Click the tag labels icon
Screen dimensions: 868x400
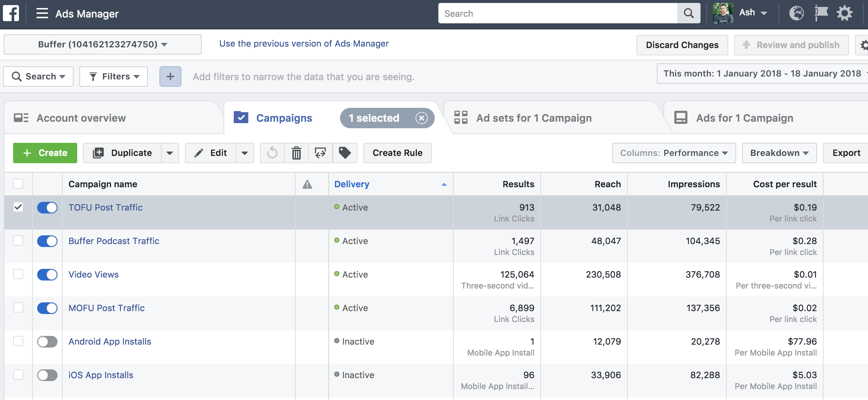coord(345,153)
